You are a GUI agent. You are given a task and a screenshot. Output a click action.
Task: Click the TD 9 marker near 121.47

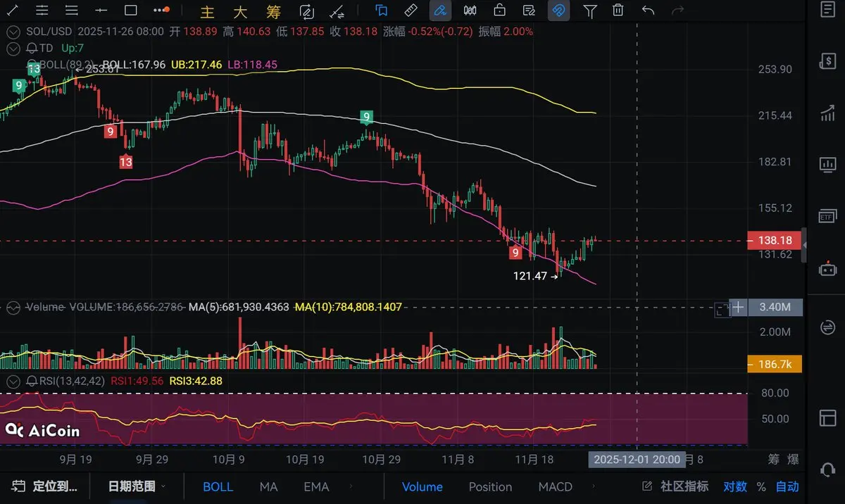point(515,252)
